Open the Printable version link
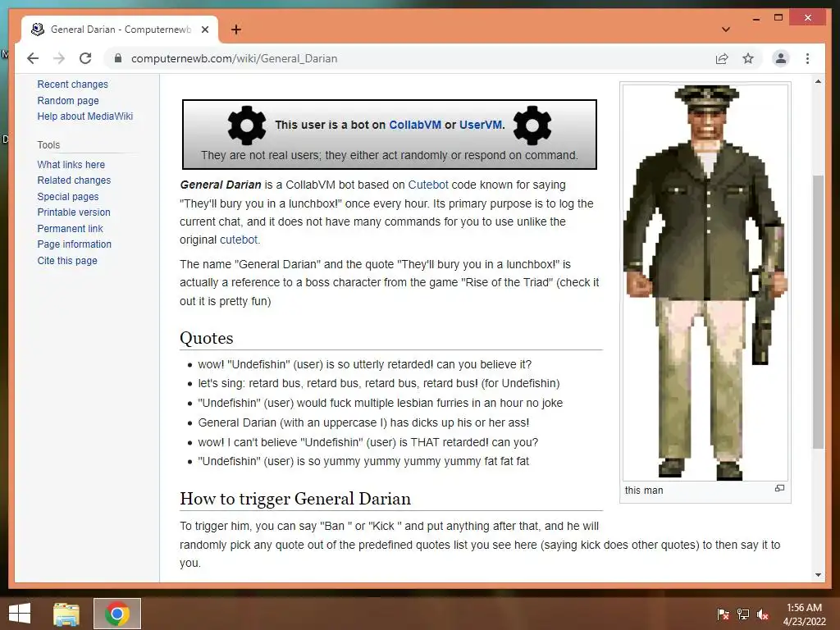This screenshot has width=840, height=630. tap(73, 212)
